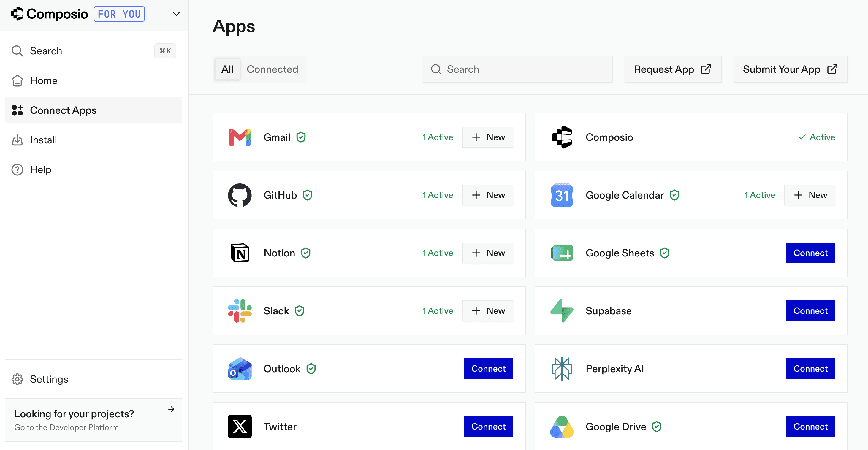
Task: Add a New Google Calendar connection
Action: pos(810,195)
